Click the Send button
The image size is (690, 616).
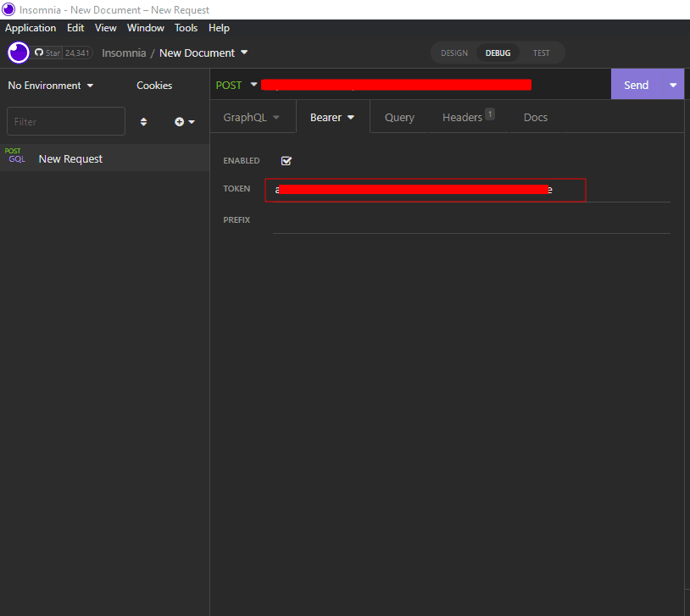click(636, 85)
